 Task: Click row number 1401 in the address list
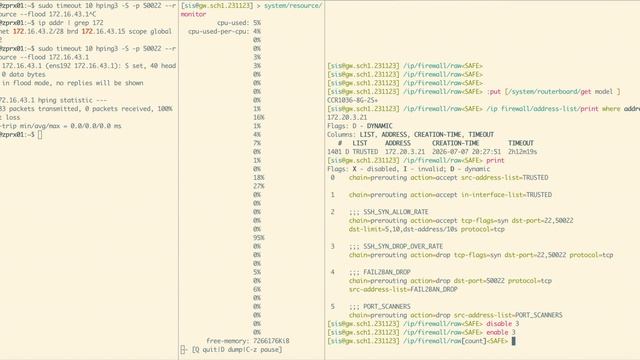[x=334, y=151]
